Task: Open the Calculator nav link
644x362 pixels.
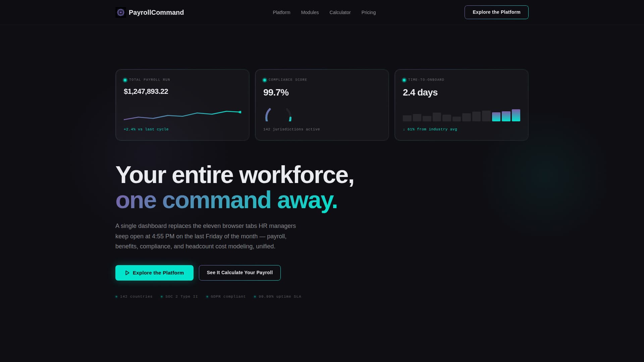Action: tap(340, 12)
